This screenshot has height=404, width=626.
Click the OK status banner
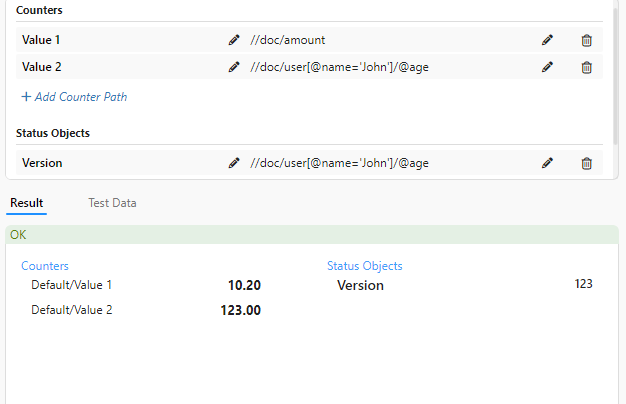[312, 235]
